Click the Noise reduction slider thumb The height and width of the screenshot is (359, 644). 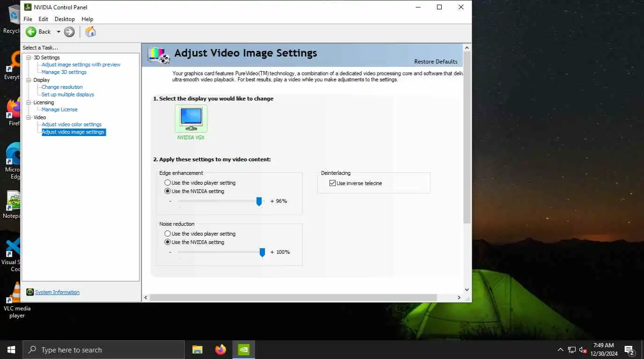pyautogui.click(x=262, y=252)
